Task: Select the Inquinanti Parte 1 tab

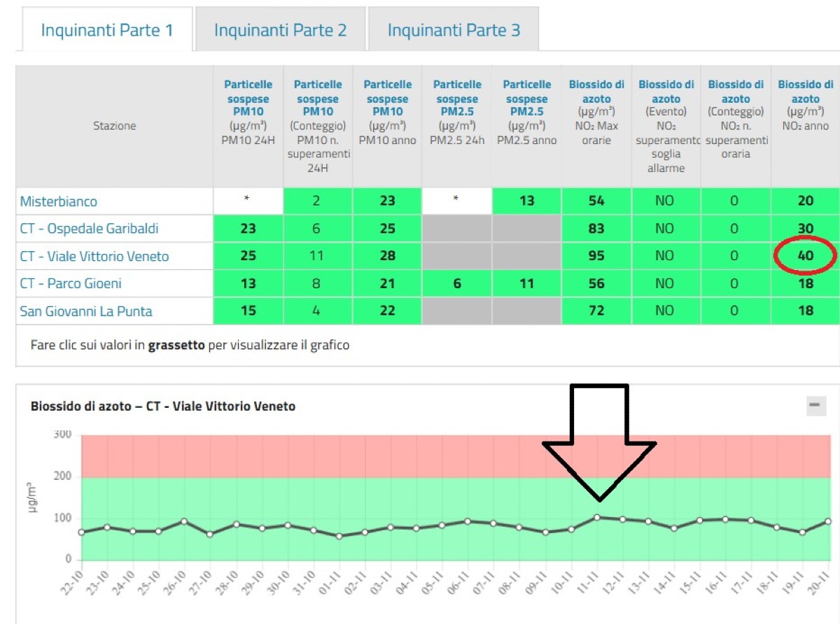Action: click(x=107, y=30)
